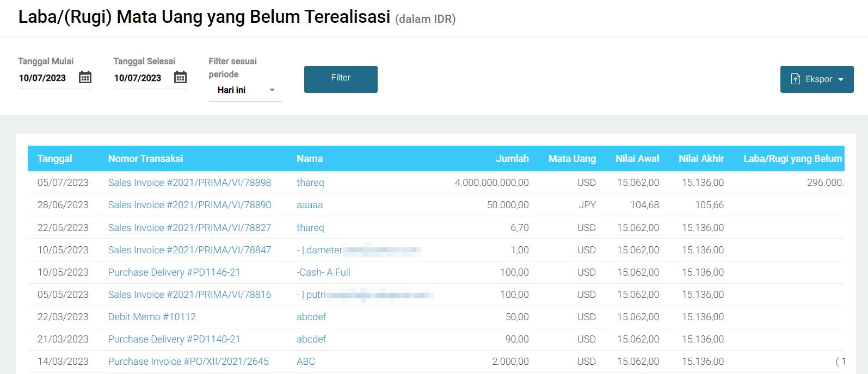The width and height of the screenshot is (868, 374).
Task: Click the export file icon on Ekspor
Action: click(x=795, y=79)
